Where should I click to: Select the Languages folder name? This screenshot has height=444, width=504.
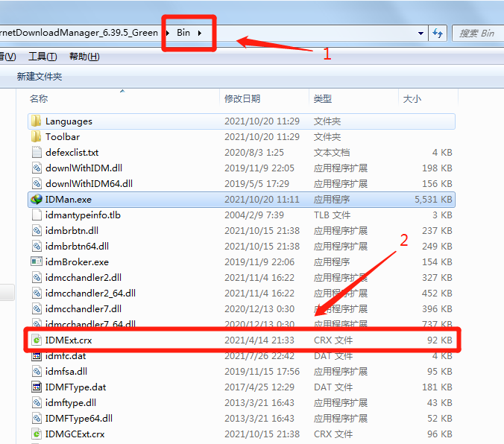pos(69,121)
